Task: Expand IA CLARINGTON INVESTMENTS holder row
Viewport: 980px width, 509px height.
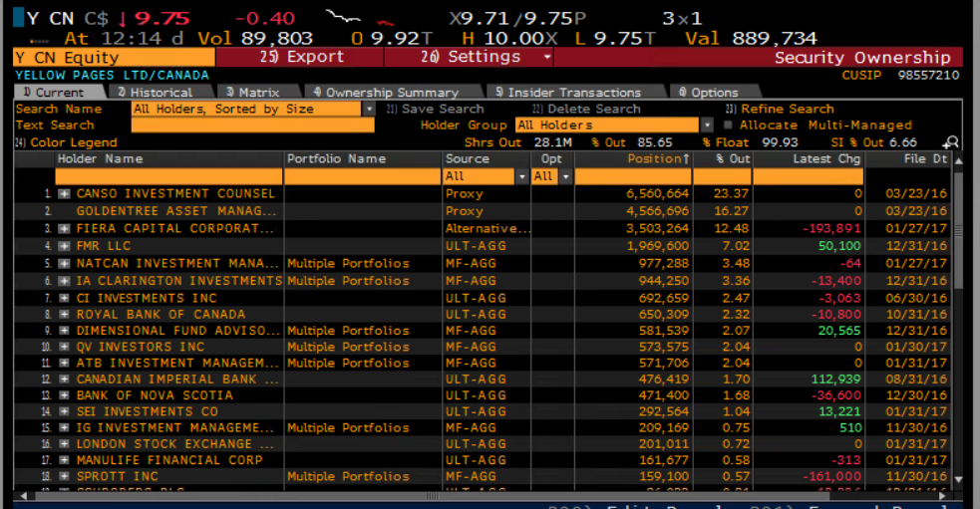Action: point(64,281)
